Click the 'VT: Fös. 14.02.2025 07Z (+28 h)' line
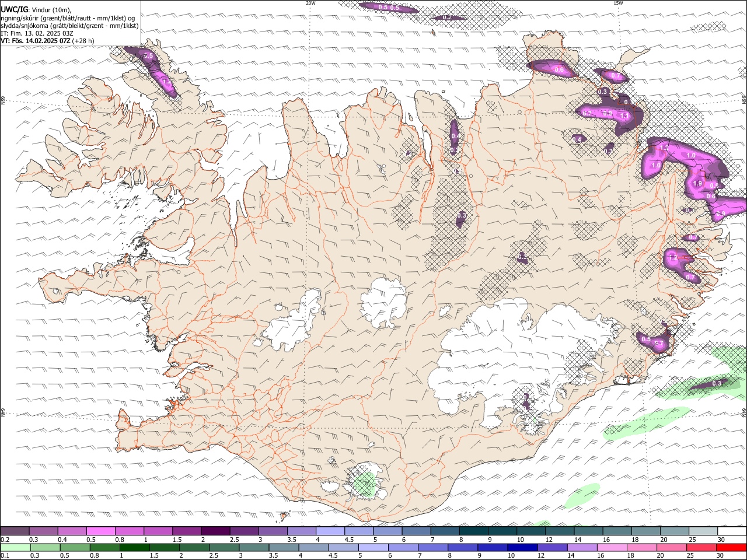Screen dimensions: 747x560 click(x=47, y=41)
